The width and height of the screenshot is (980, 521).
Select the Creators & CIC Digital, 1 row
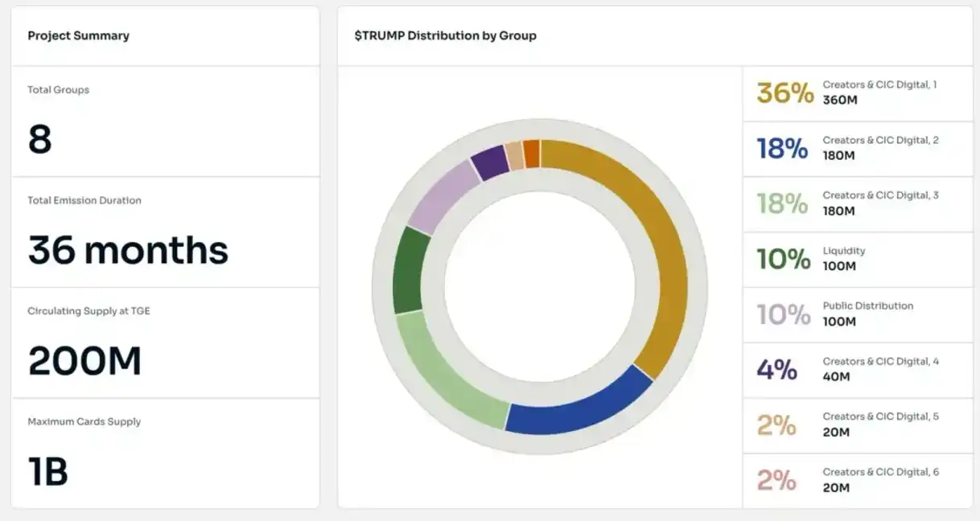(x=857, y=93)
